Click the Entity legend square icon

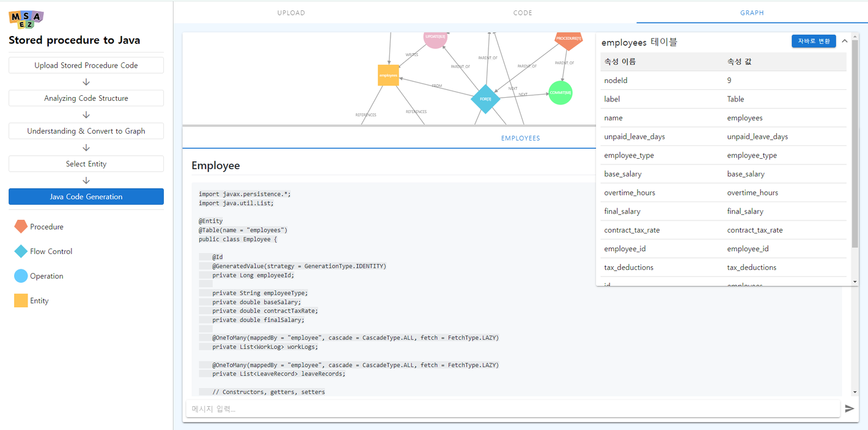[21, 301]
